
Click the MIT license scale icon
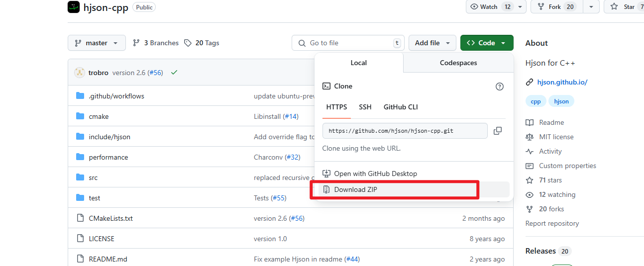(530, 137)
